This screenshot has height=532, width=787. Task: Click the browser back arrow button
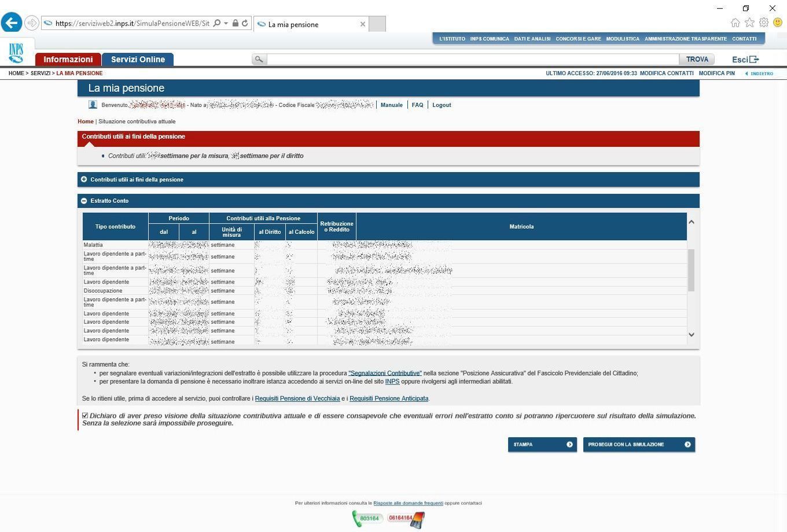(x=12, y=23)
